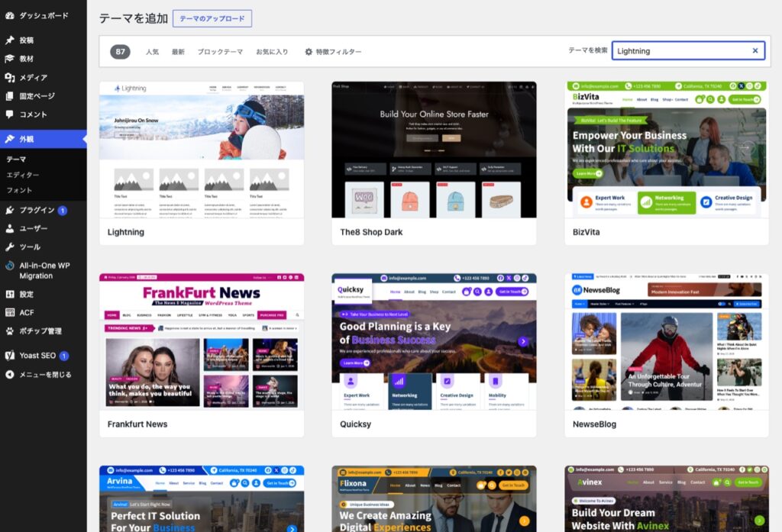This screenshot has height=532, width=782.
Task: Click the paintbrush icon beside 外観
Action: click(9, 139)
